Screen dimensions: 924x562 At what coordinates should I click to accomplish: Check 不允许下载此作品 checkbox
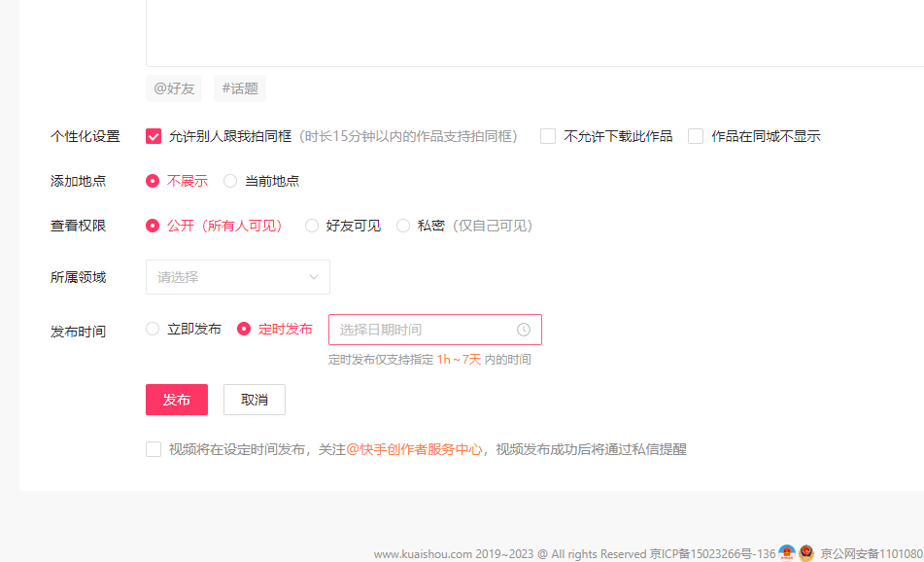(548, 136)
